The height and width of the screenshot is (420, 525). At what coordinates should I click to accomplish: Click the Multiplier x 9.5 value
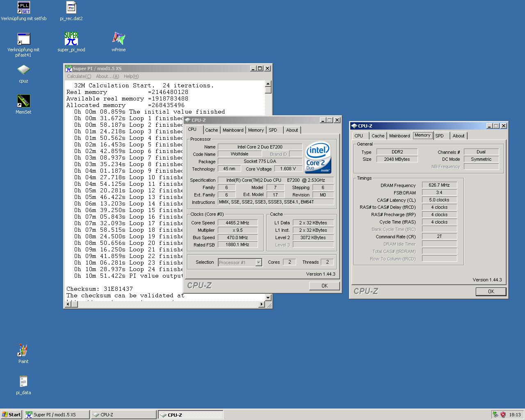237,230
